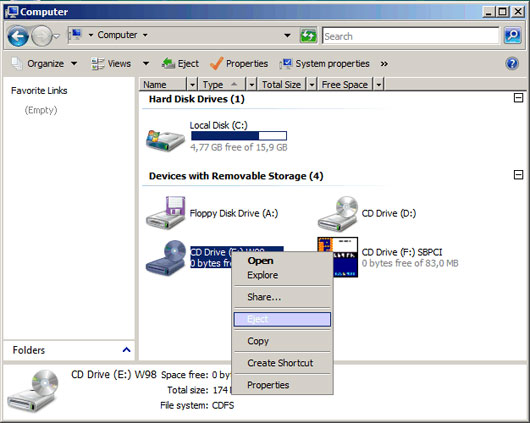Click inside the Search input field
This screenshot has width=530, height=423.
tap(411, 36)
